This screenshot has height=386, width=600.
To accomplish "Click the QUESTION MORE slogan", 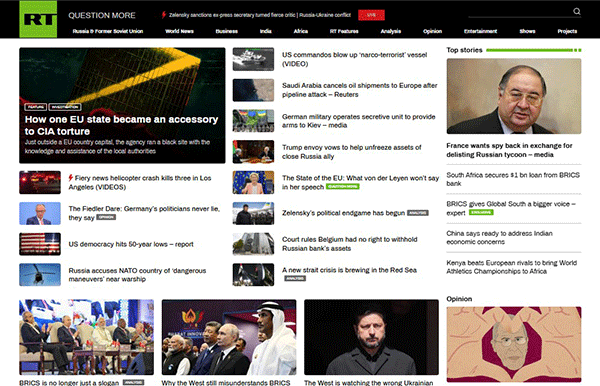I will (x=102, y=15).
